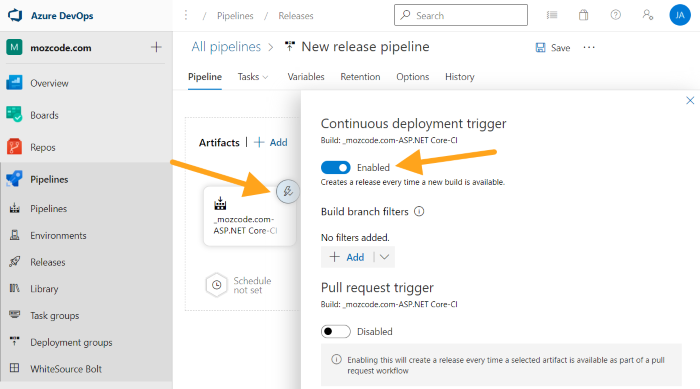Click the release pipeline icon beside title
700x389 pixels.
click(290, 46)
